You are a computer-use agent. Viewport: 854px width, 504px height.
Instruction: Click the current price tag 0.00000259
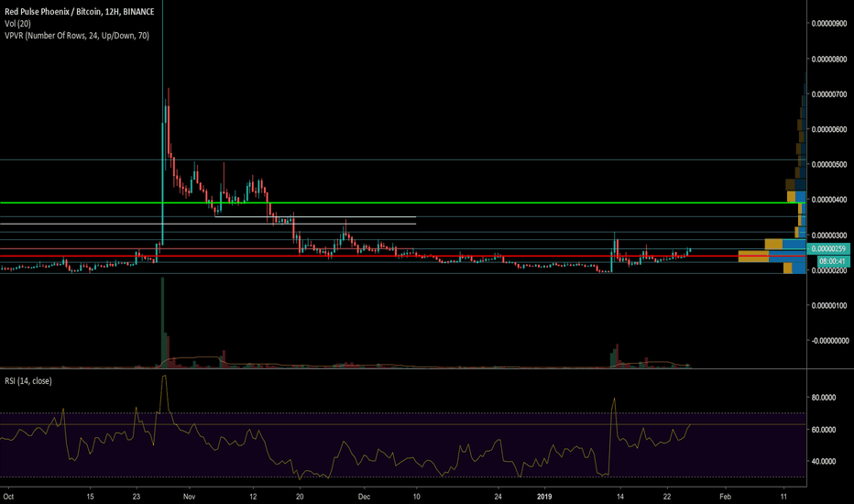click(827, 249)
